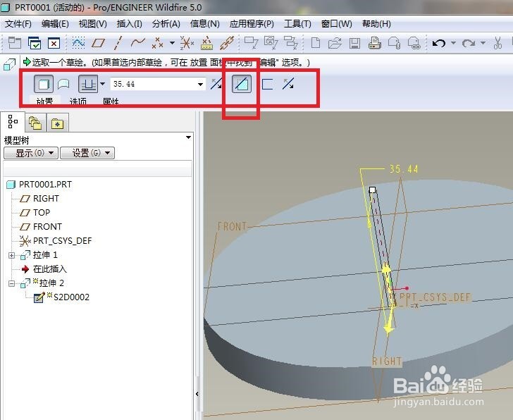Screen dimensions: 513x420
Task: Click the datum point tool icon
Action: point(157,43)
